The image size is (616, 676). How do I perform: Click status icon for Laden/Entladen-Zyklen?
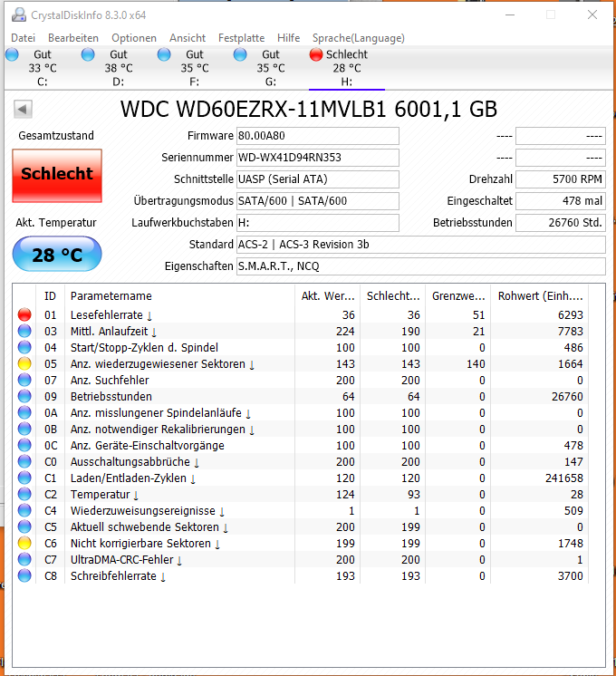tap(24, 478)
